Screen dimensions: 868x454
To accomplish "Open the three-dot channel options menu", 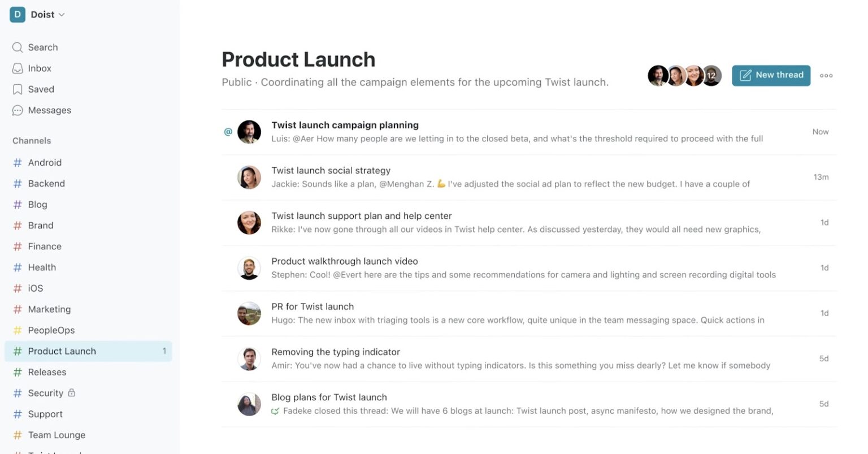I will coord(826,75).
